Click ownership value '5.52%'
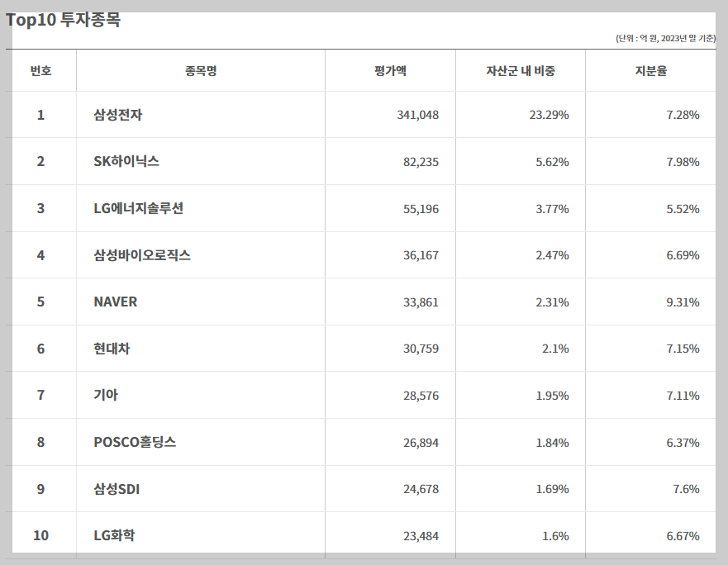Image resolution: width=728 pixels, height=565 pixels. pos(683,209)
